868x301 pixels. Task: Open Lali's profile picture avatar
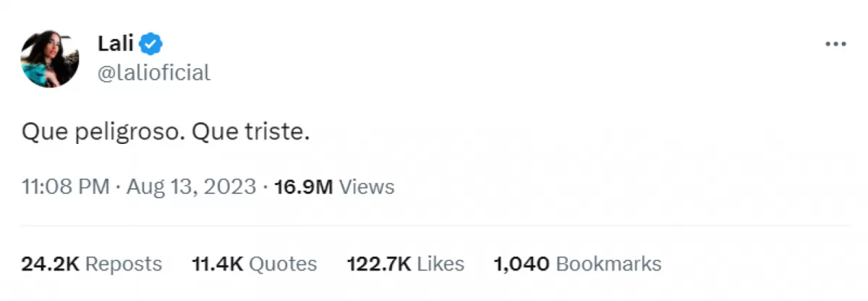[x=50, y=59]
